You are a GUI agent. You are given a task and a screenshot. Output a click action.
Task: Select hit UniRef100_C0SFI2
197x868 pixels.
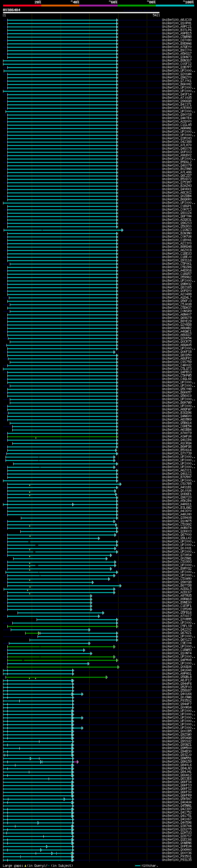coord(177,64)
